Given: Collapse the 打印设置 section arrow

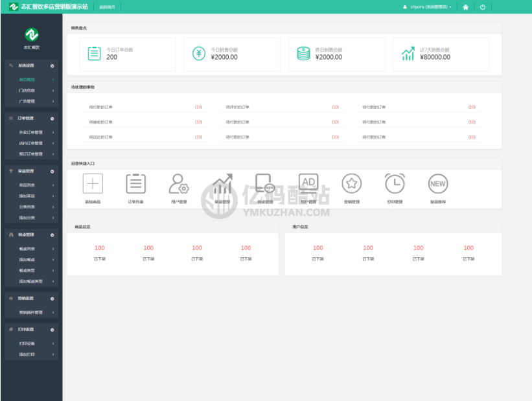Looking at the screenshot, I should [x=52, y=330].
